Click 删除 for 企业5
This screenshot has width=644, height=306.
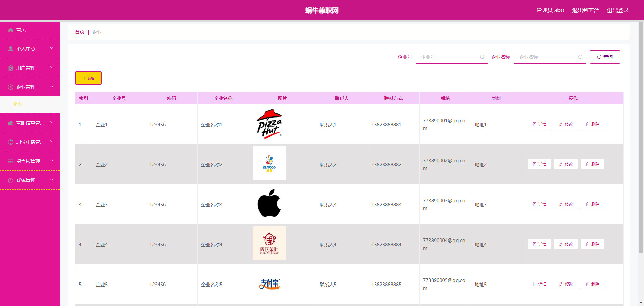point(592,284)
